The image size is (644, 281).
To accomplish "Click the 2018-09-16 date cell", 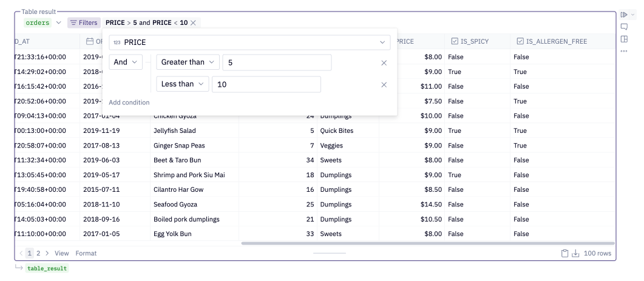I will 115,219.
